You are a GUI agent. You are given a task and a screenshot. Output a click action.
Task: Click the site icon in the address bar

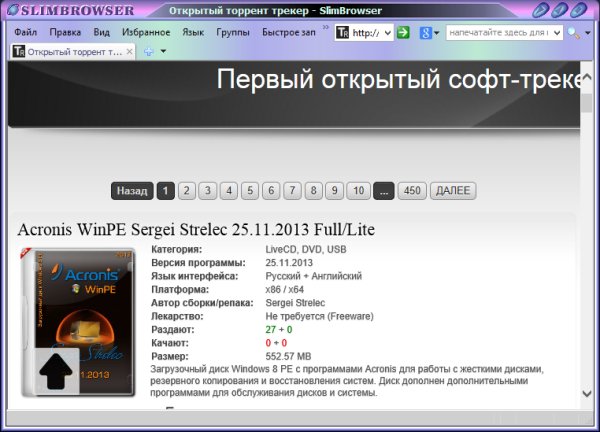[x=342, y=33]
